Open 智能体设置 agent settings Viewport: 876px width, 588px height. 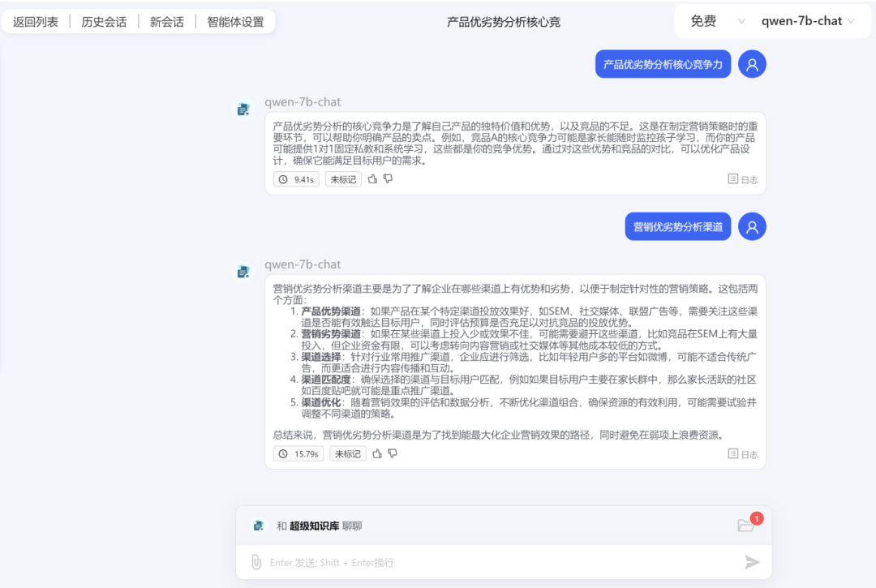tap(235, 22)
